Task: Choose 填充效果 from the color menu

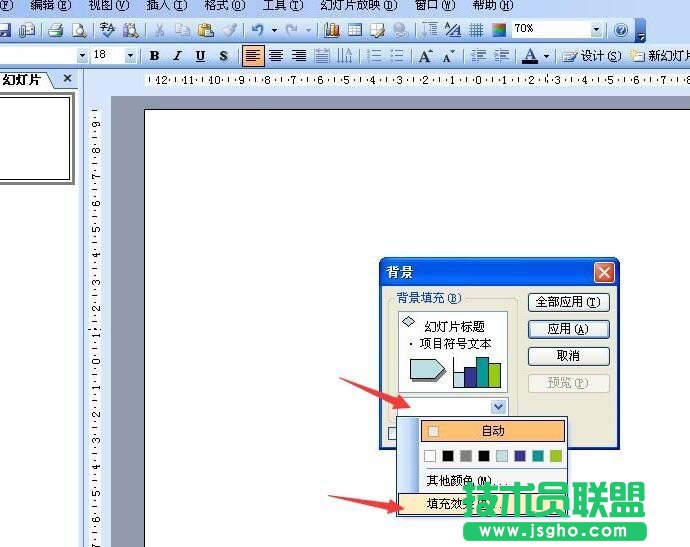Action: click(452, 503)
